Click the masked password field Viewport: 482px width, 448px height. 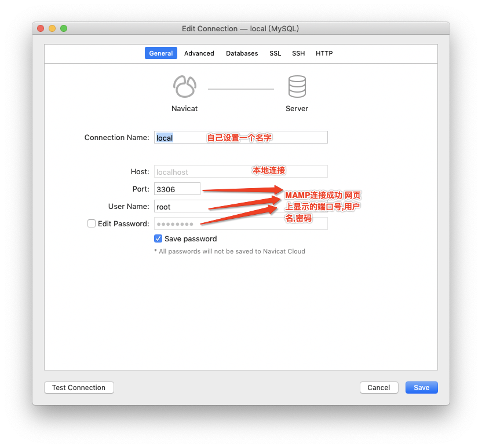click(240, 223)
